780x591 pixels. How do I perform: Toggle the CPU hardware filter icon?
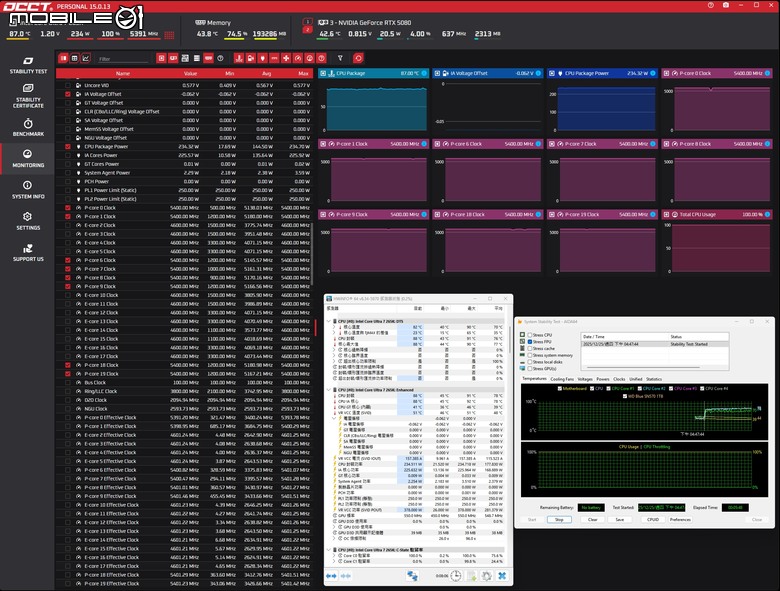click(161, 58)
